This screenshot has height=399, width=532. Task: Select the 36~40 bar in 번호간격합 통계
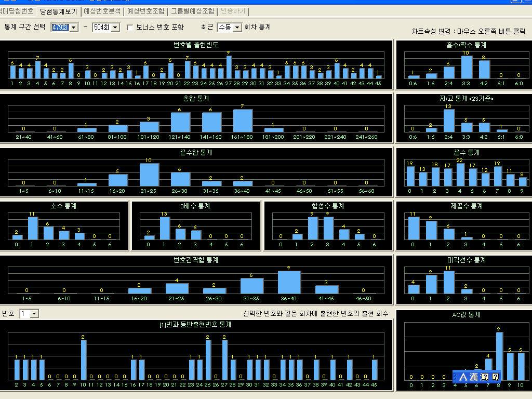289,282
